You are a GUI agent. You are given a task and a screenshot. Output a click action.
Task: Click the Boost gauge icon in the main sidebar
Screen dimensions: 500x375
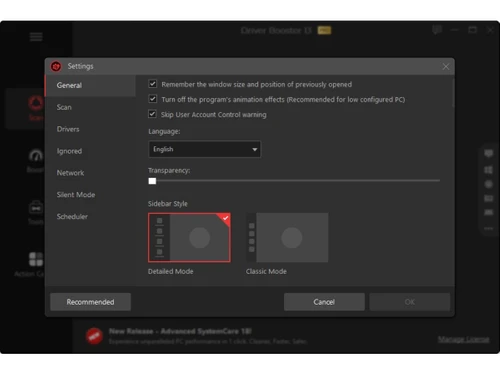pyautogui.click(x=36, y=156)
